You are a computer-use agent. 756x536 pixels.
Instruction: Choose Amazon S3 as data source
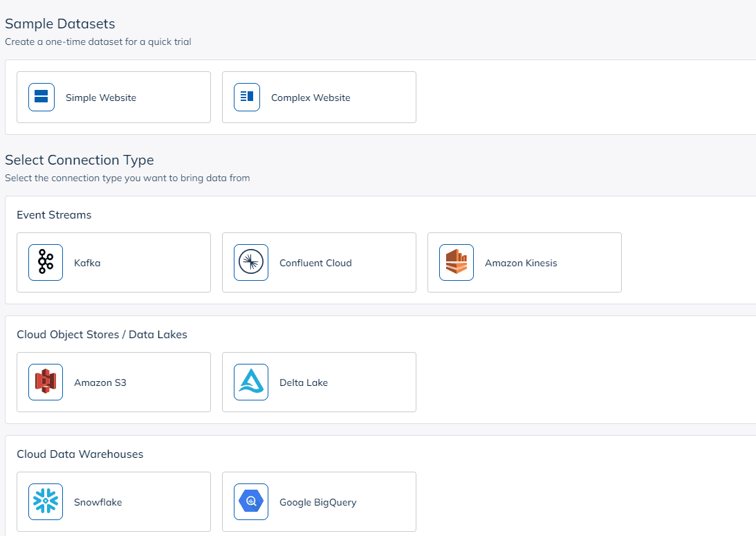(113, 381)
